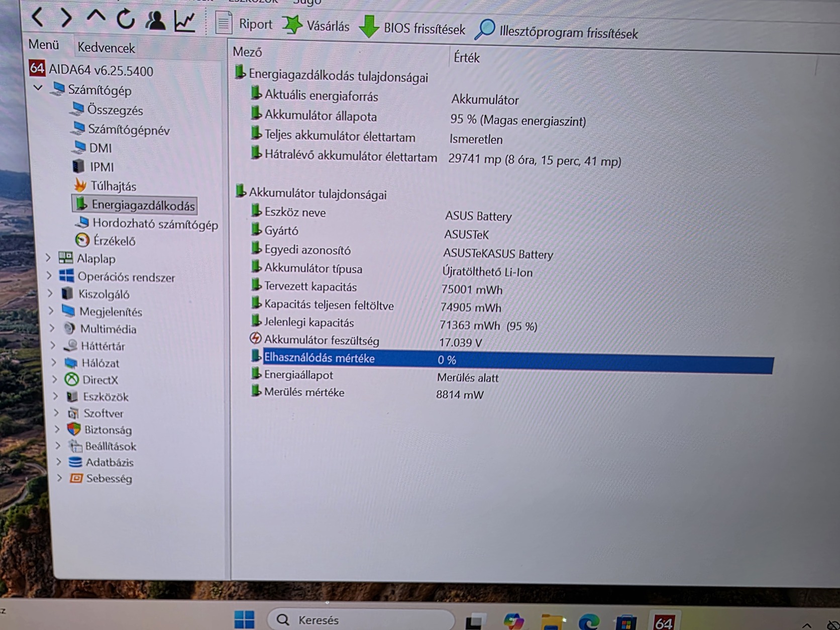
Task: Select the Tervezett kapacitás row
Action: 376,288
